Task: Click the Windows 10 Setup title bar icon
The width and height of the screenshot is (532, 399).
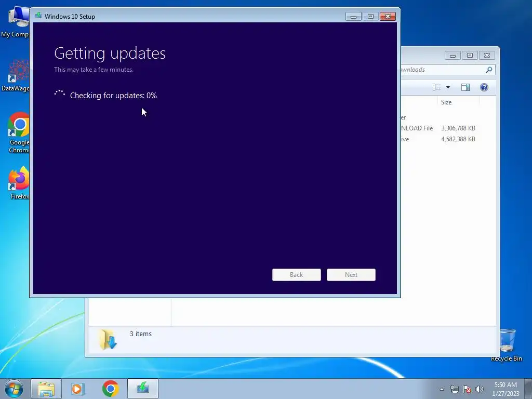Action: click(38, 16)
